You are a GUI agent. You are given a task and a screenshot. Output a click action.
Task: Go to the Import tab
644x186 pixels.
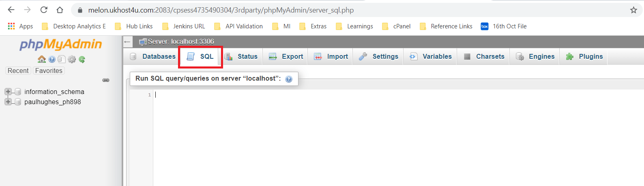pyautogui.click(x=331, y=57)
